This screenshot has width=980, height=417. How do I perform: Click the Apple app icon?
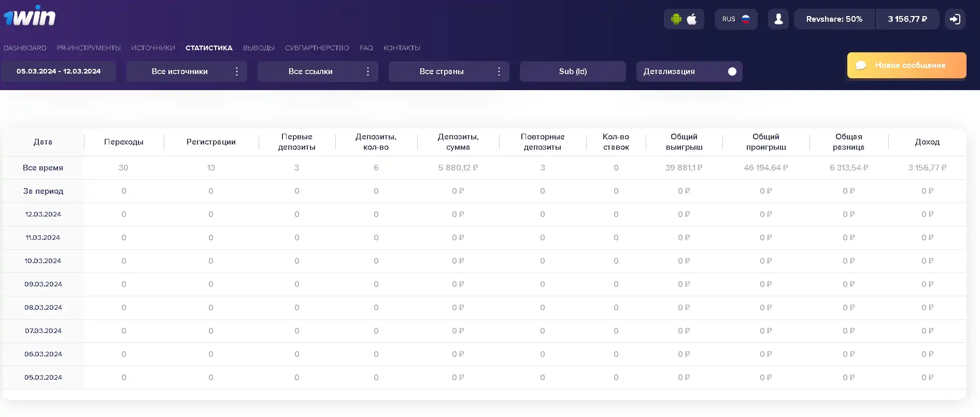point(692,19)
